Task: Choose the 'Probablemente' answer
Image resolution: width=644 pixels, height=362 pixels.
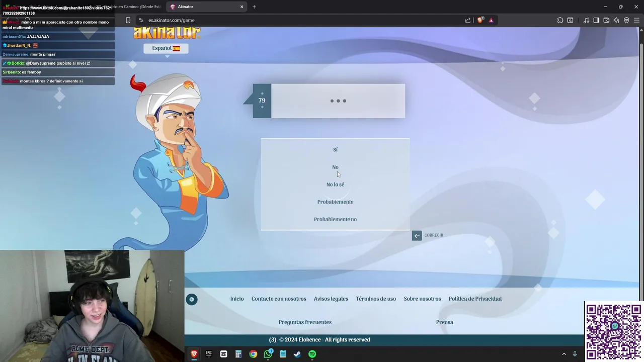Action: [x=335, y=202]
